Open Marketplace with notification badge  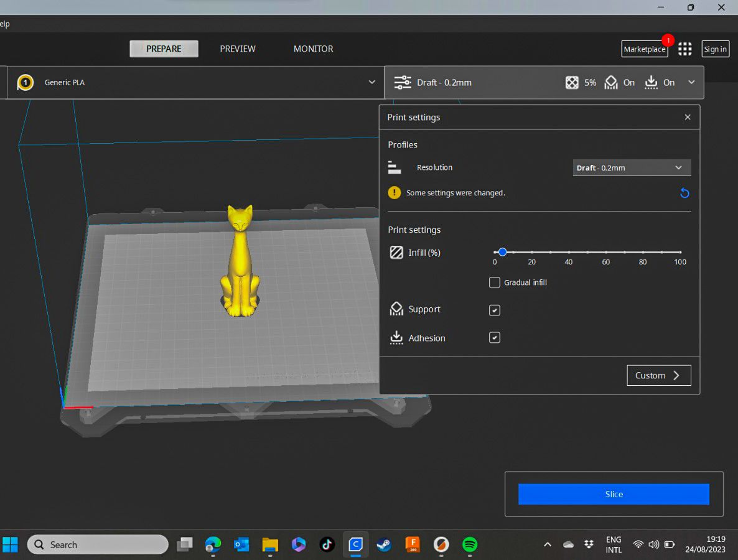645,49
